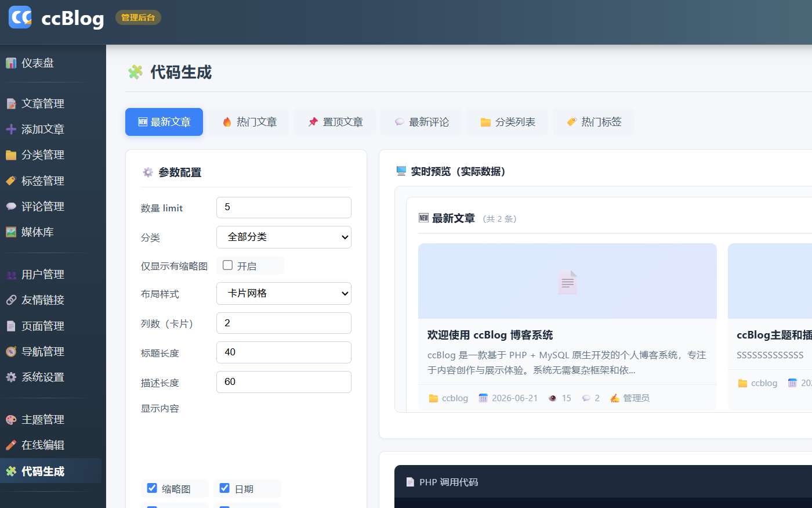Open the 仪表盘 dashboard icon
812x508 pixels.
point(11,63)
